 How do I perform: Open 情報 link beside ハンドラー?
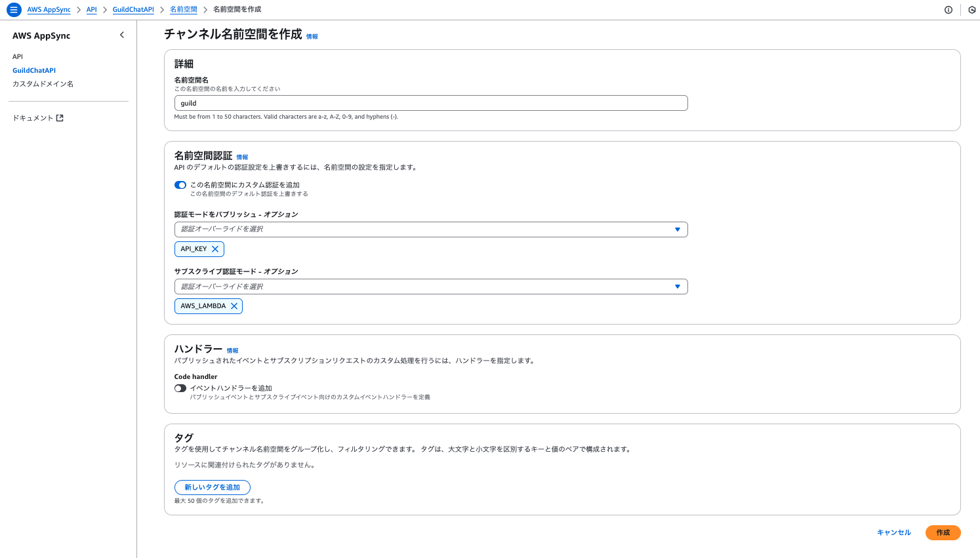(233, 351)
